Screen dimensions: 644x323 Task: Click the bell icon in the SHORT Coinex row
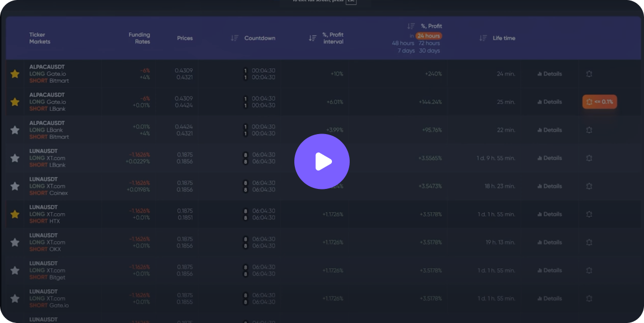pos(589,186)
